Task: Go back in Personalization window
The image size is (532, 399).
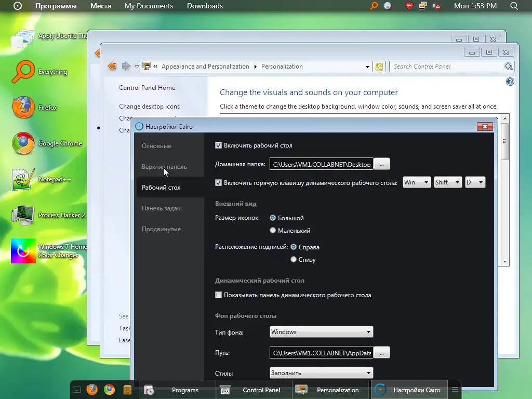Action: click(x=112, y=66)
